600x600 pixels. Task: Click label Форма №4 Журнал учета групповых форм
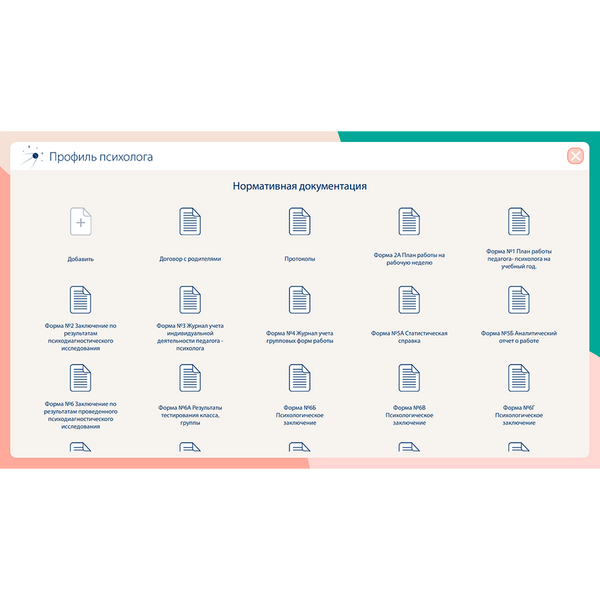click(x=300, y=337)
